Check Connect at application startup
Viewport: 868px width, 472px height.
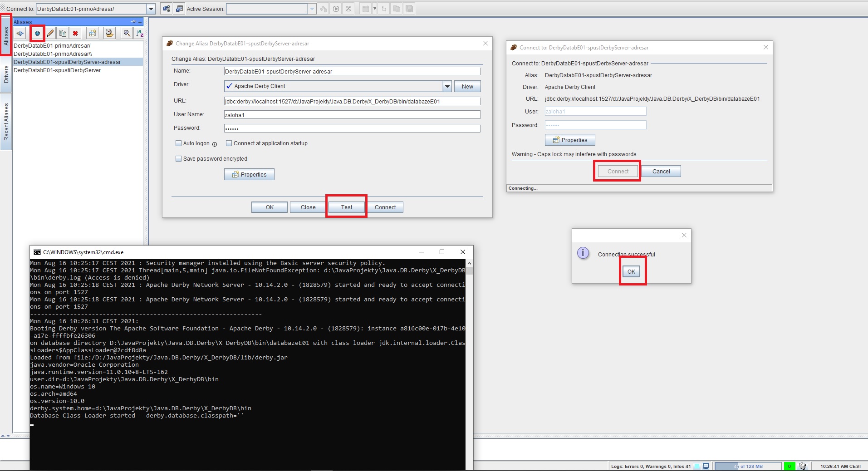[x=229, y=143]
